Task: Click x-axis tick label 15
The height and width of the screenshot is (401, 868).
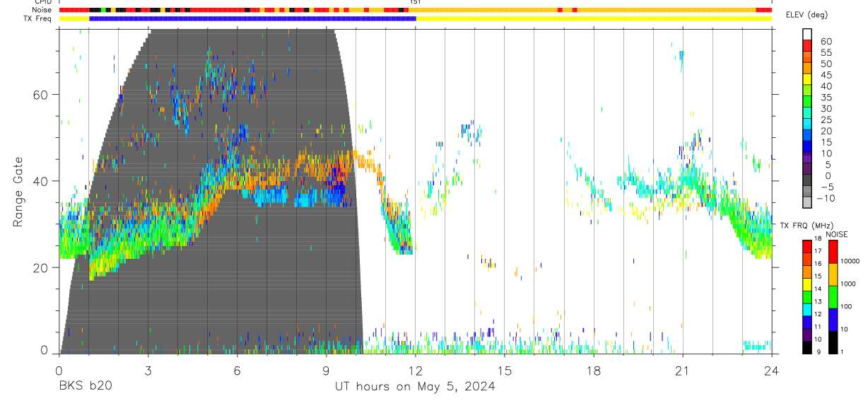Action: point(505,371)
